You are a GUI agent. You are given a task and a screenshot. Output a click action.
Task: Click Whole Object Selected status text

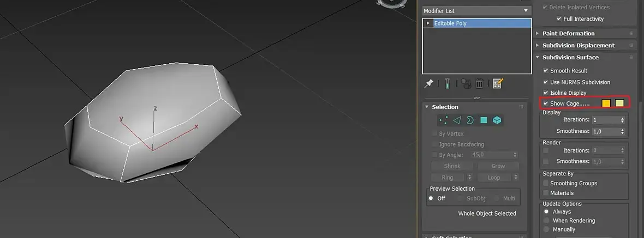click(x=487, y=213)
